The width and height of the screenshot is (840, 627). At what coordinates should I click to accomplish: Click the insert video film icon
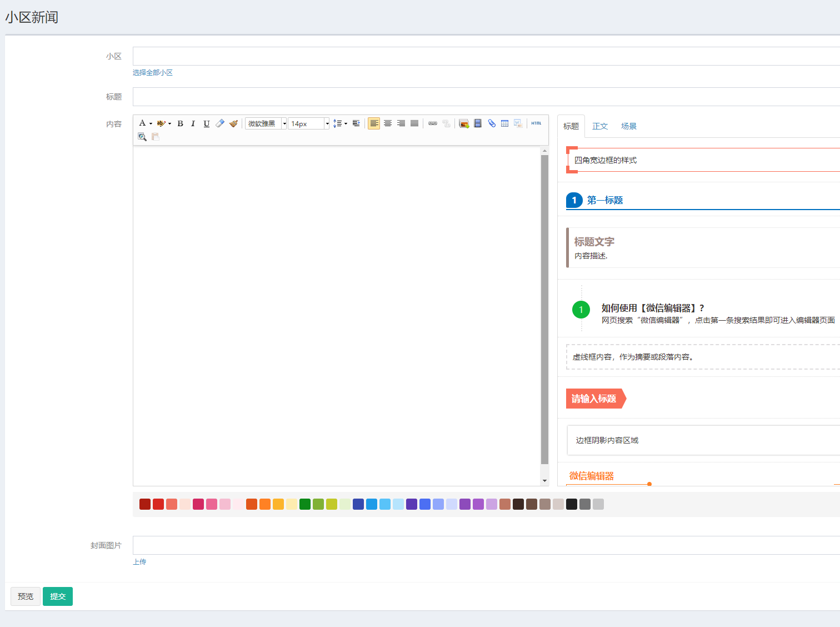[x=478, y=123]
